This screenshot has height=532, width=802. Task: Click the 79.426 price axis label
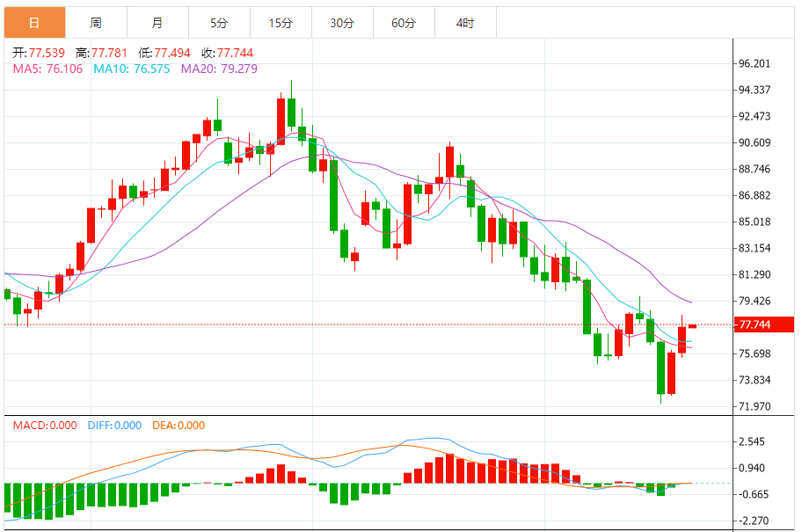(755, 301)
